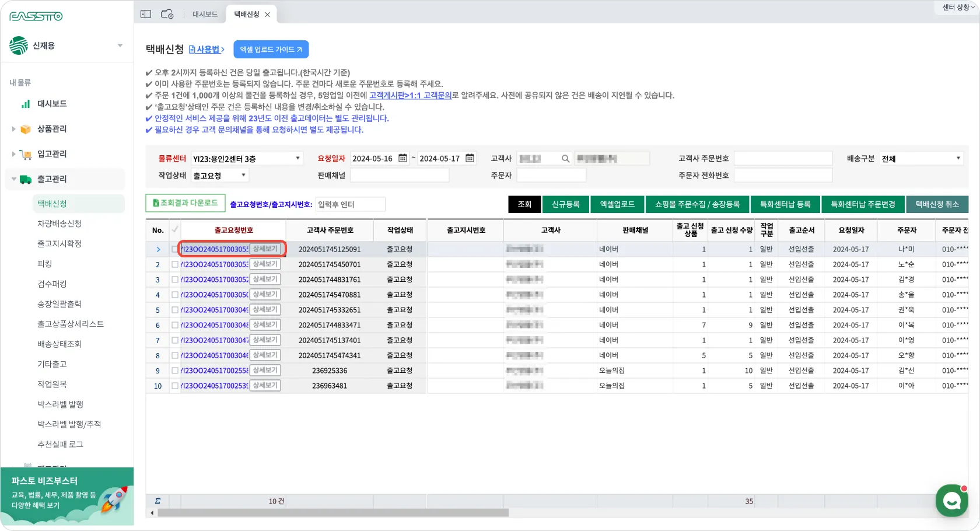The width and height of the screenshot is (980, 531).
Task: Check the box for row 9 order
Action: point(175,371)
